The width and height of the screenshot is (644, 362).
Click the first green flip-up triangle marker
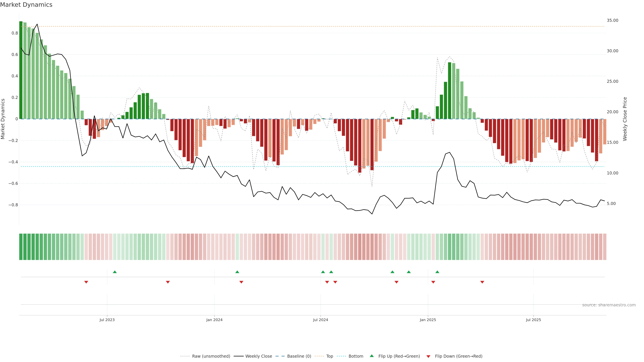(x=115, y=272)
